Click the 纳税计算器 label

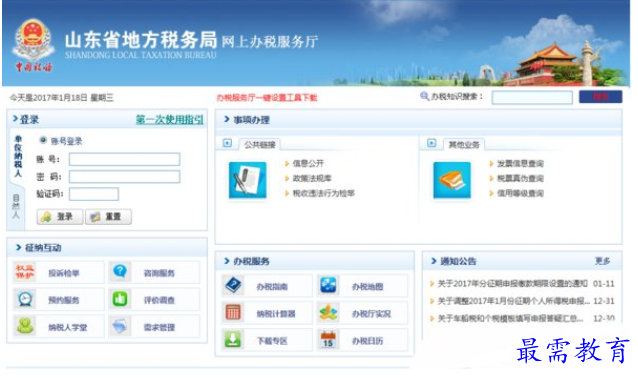click(x=275, y=314)
